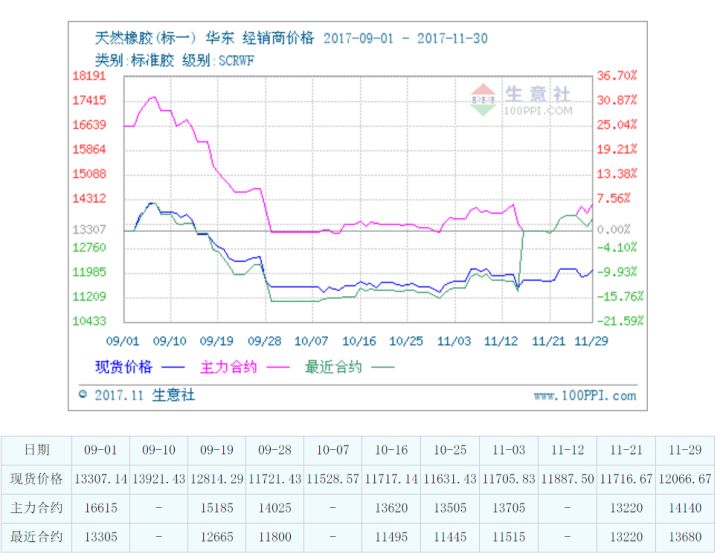720x557 pixels.
Task: Click the 18191 label on left axis
Action: tap(89, 76)
